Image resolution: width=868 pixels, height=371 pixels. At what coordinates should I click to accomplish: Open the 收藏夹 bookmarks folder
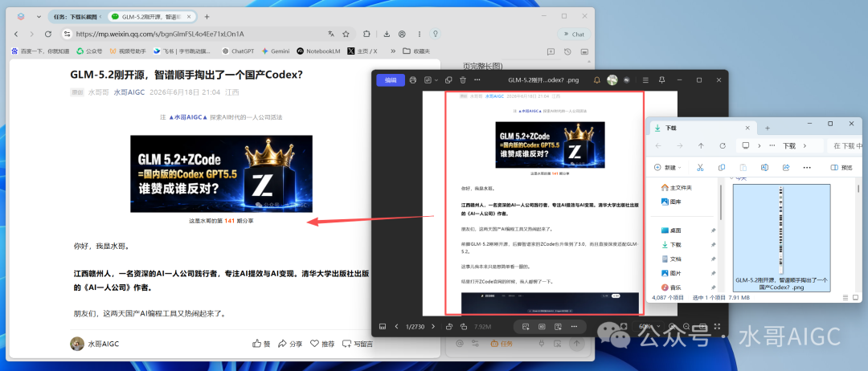click(416, 51)
